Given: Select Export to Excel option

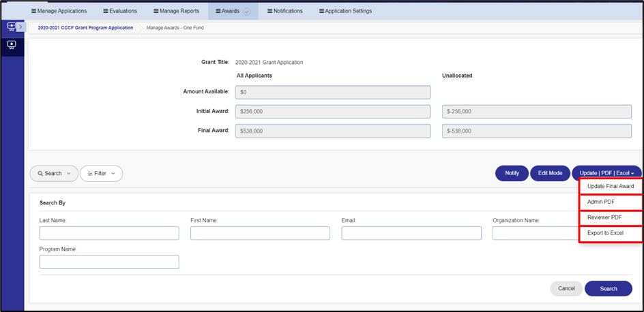Looking at the screenshot, I should coord(611,233).
